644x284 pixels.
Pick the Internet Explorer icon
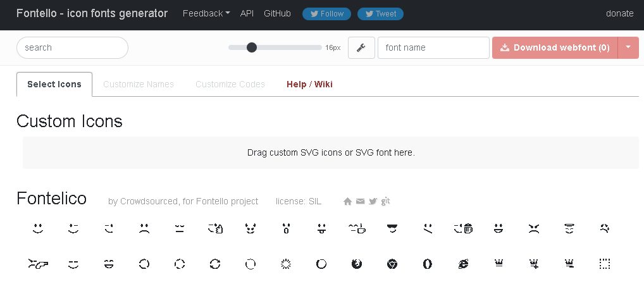[x=463, y=264]
